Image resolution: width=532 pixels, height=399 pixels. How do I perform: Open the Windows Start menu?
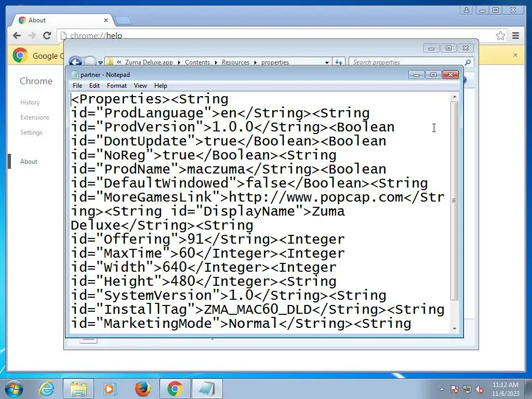(14, 389)
